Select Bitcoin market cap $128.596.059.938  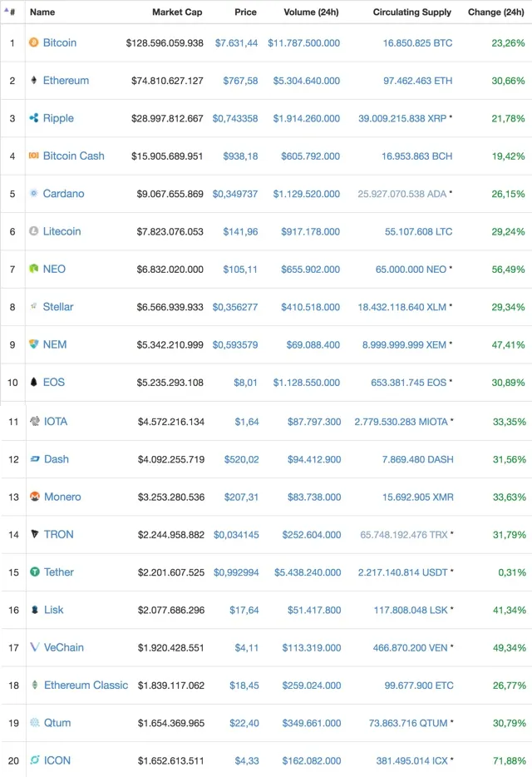coord(165,43)
